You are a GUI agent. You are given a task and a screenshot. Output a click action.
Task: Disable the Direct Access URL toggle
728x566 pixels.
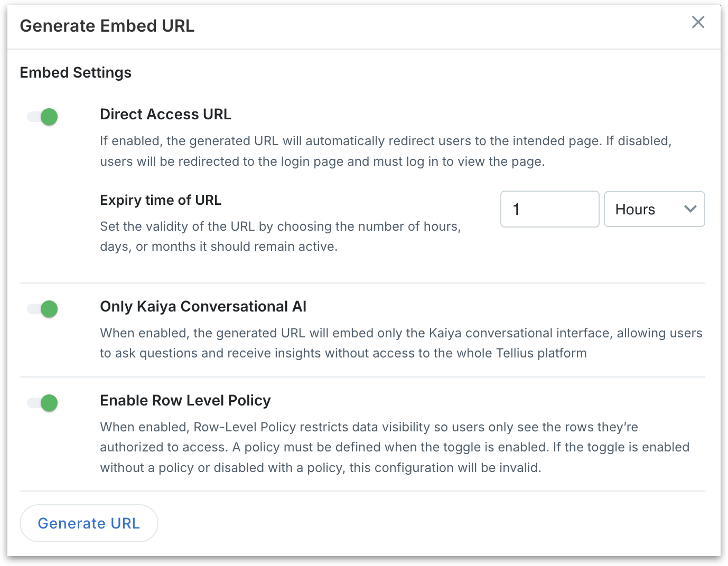point(43,117)
